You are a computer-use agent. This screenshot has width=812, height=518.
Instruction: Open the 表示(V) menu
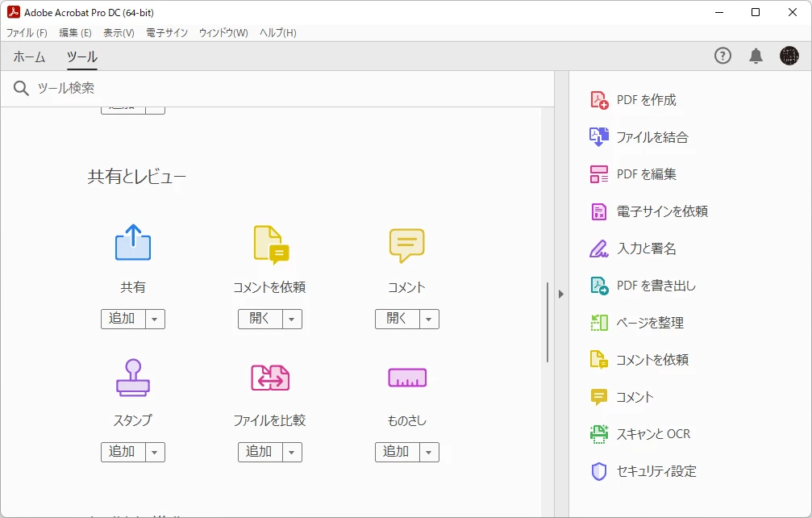[119, 32]
